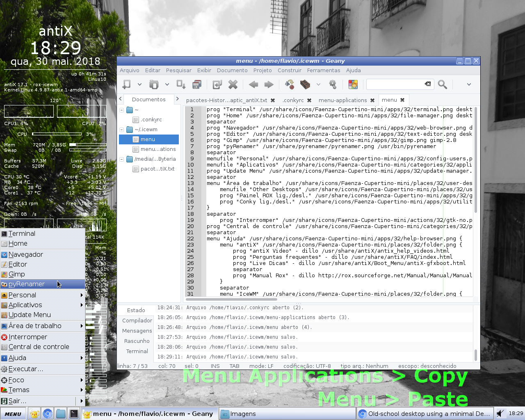This screenshot has height=420, width=525.
Task: Navigate back with the left arrow toolbar icon
Action: tap(253, 84)
